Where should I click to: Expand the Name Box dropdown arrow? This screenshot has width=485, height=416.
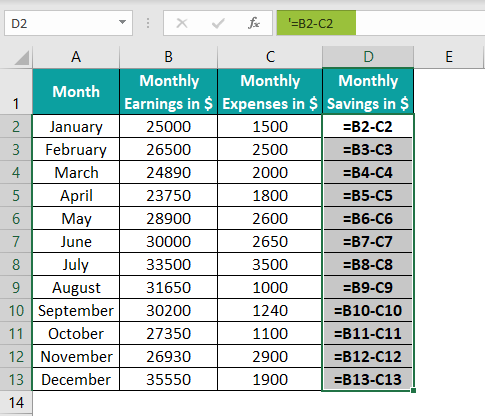pyautogui.click(x=122, y=22)
